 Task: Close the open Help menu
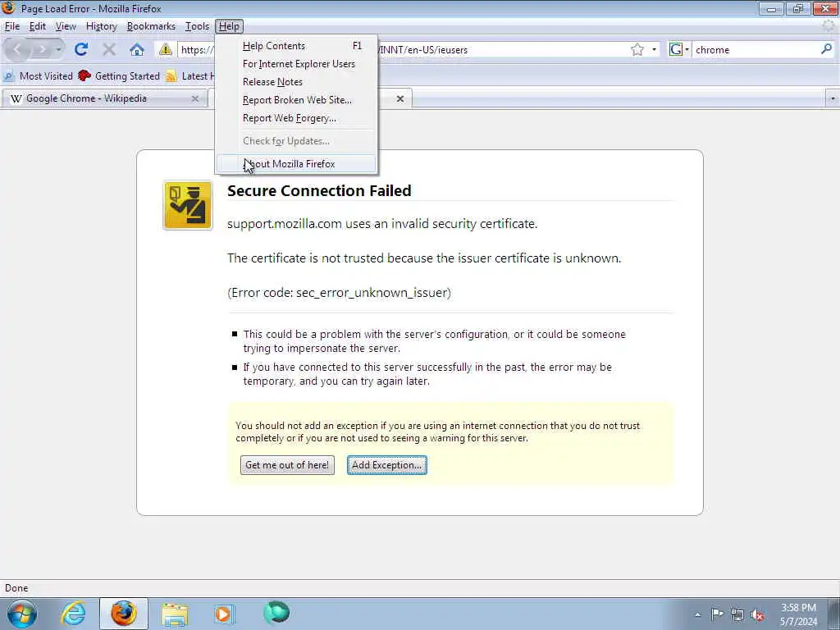coord(230,26)
